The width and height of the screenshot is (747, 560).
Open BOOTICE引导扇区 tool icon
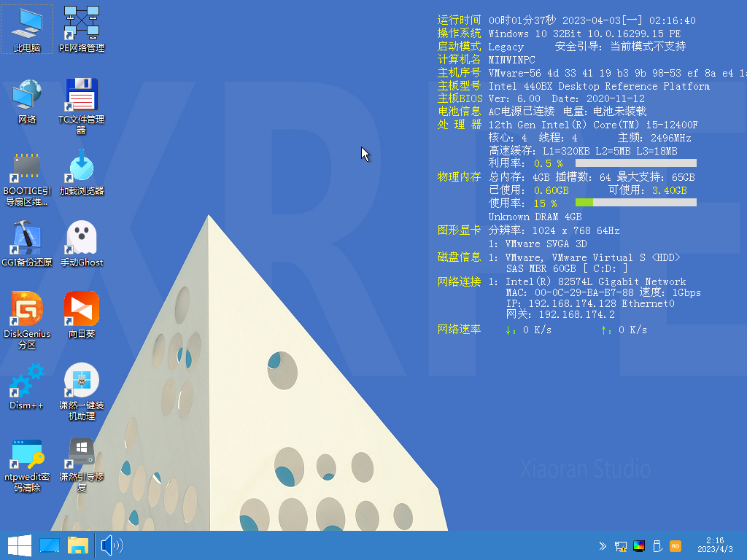click(x=27, y=168)
